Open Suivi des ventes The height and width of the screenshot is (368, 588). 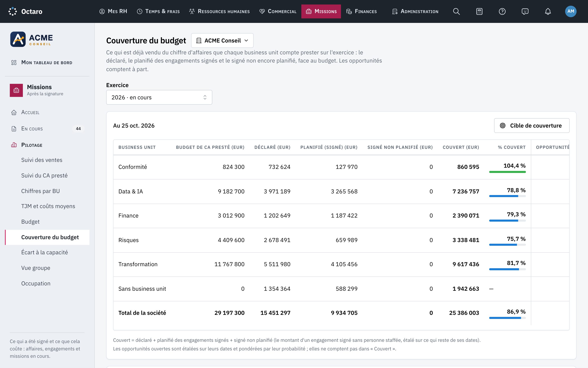(42, 160)
